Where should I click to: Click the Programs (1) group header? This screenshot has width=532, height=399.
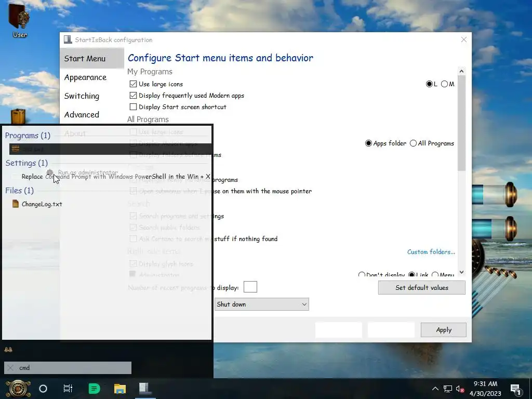click(28, 136)
